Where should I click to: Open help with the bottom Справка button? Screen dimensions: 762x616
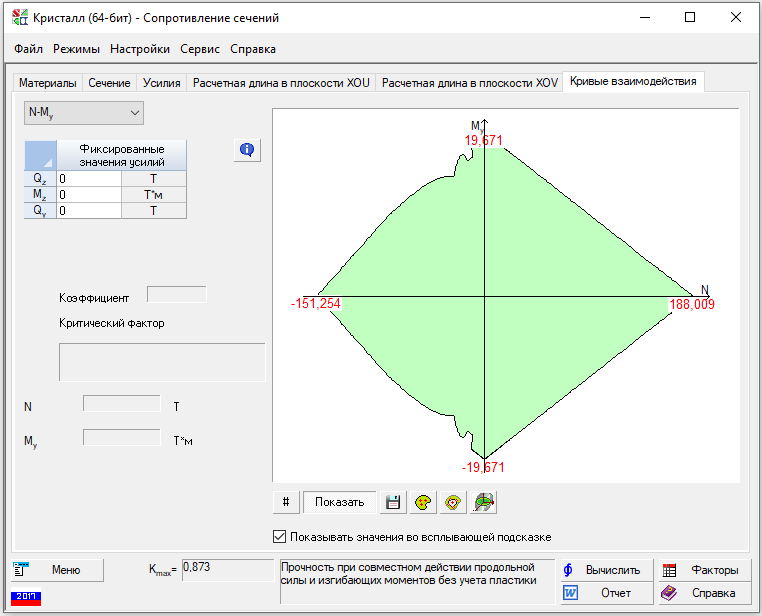point(703,593)
